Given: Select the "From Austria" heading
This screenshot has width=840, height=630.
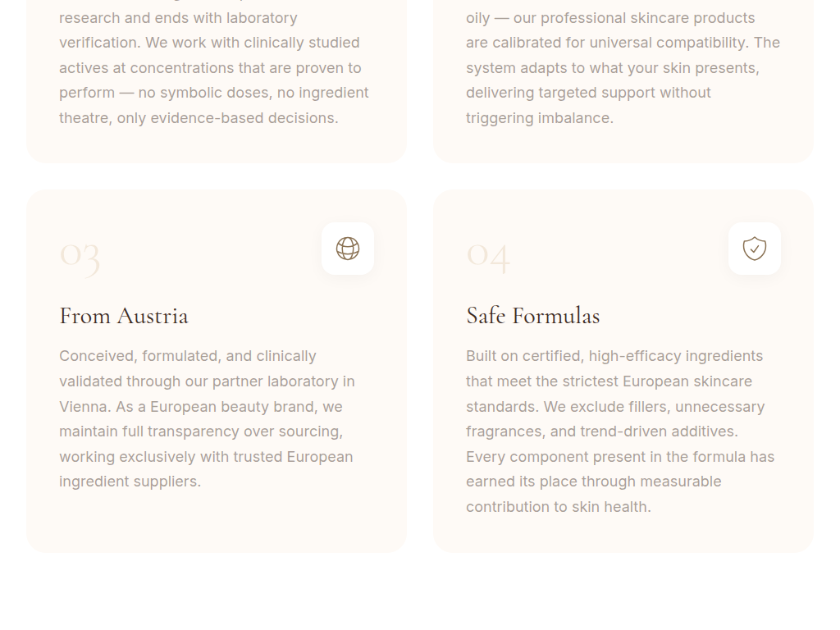Looking at the screenshot, I should coord(124,316).
